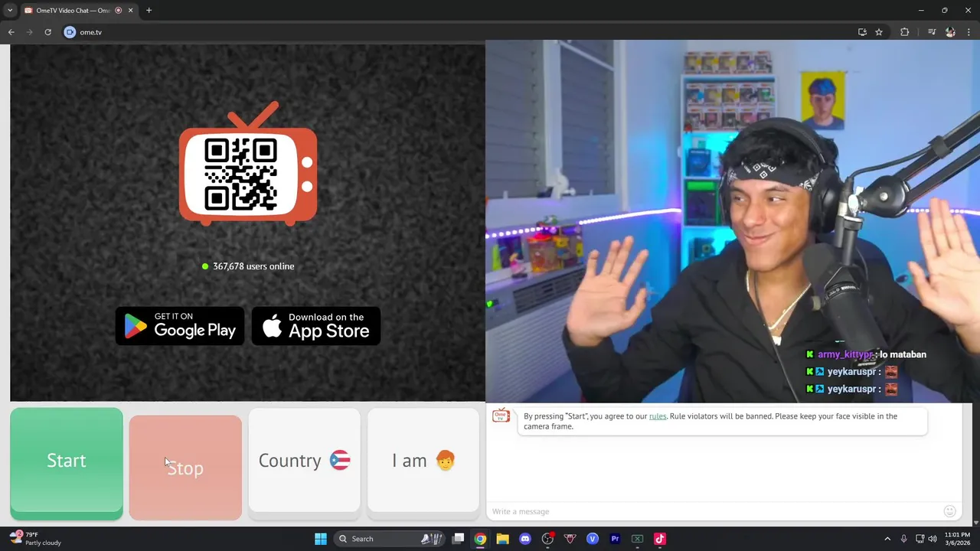The height and width of the screenshot is (551, 980).
Task: Click the install app icon in address bar
Action: [x=862, y=32]
